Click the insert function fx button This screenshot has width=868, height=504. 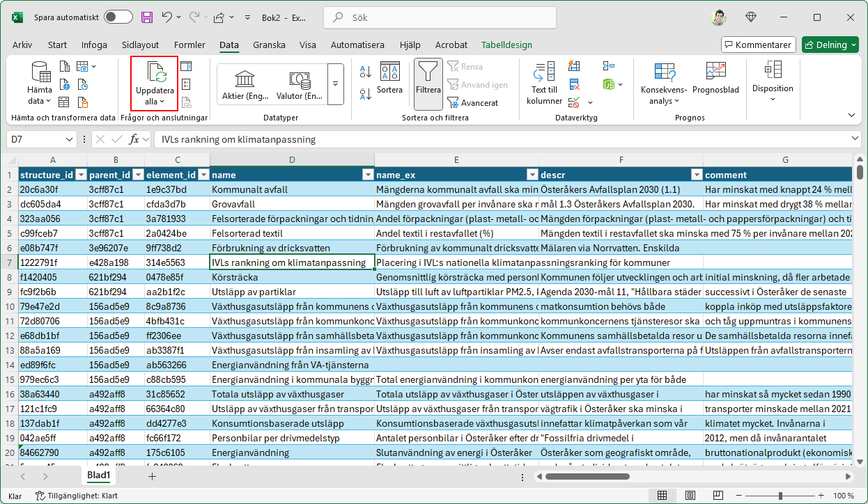tap(134, 139)
